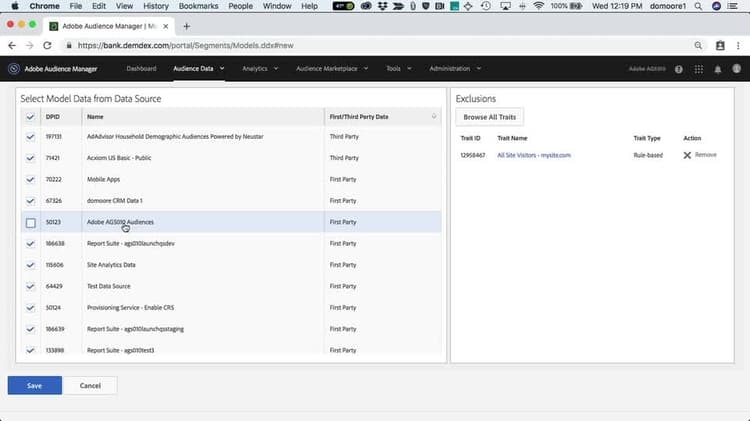
Task: Open the Dashboard nav item
Action: [x=141, y=68]
